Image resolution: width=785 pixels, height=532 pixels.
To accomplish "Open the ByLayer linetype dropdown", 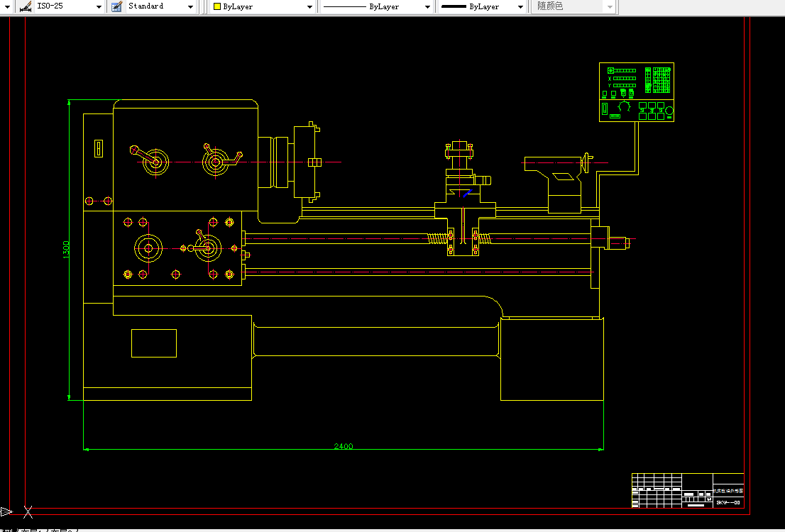I will pos(377,6).
